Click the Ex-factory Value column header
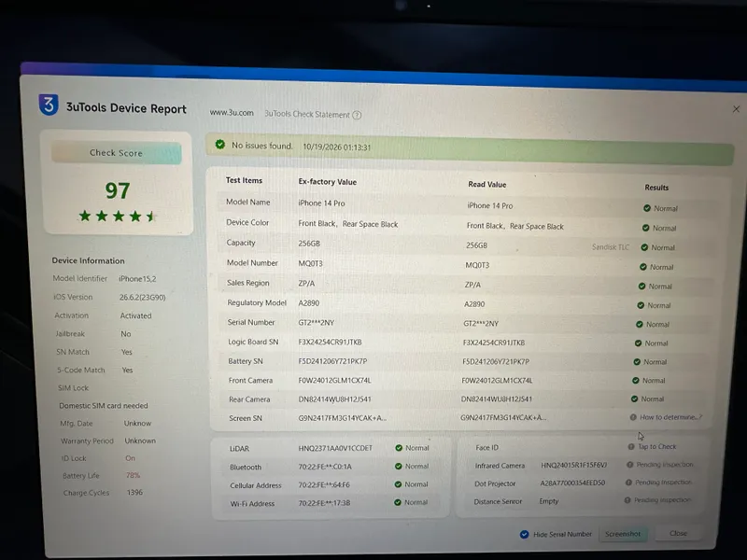Image resolution: width=747 pixels, height=560 pixels. coord(328,181)
